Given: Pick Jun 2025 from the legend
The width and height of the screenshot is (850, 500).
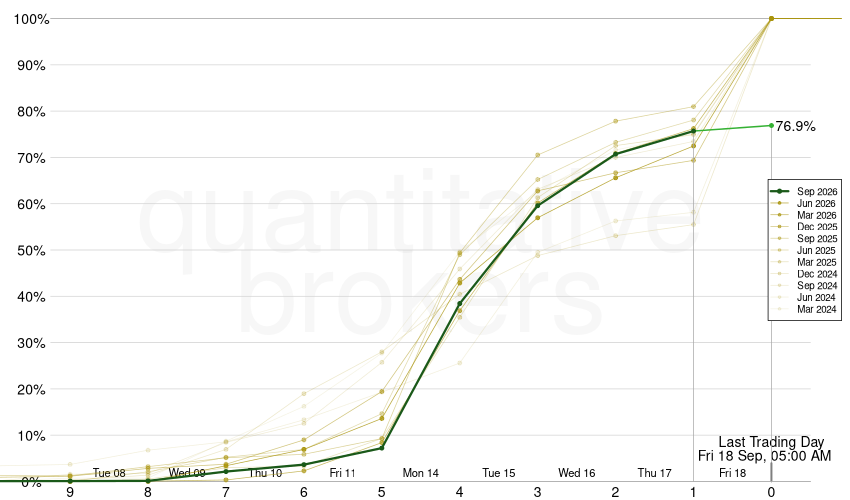Looking at the screenshot, I should pos(804,251).
